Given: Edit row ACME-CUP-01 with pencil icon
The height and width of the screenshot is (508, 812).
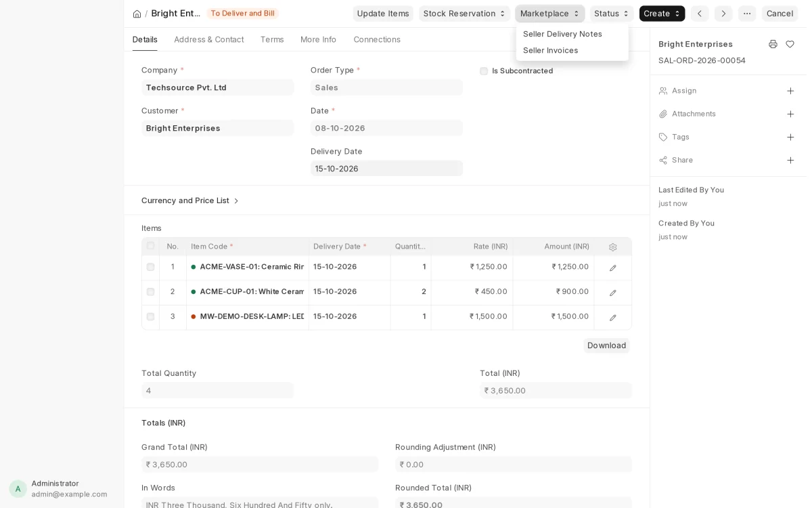Looking at the screenshot, I should [613, 293].
